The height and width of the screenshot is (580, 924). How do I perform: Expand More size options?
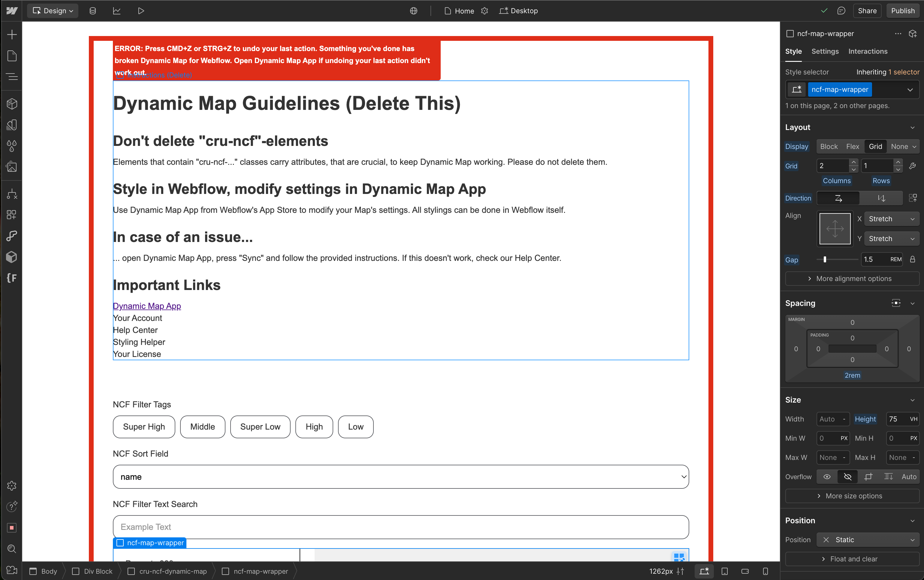point(852,496)
